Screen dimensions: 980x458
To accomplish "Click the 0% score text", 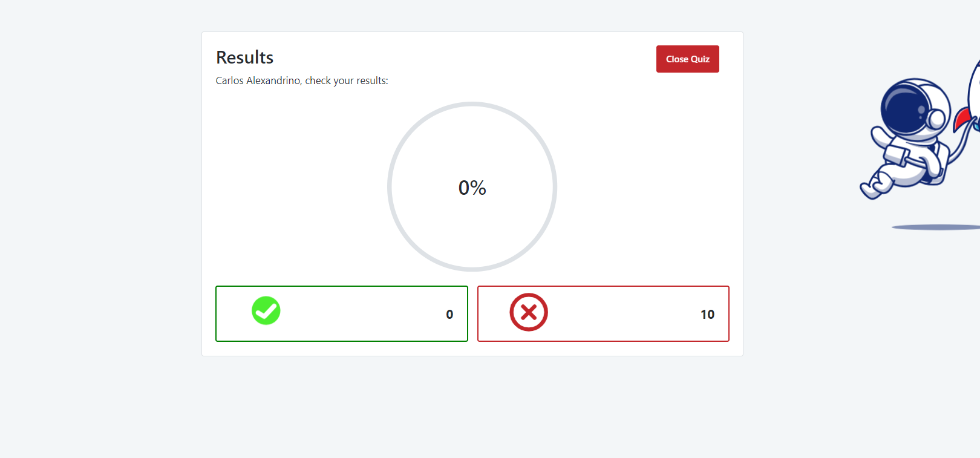I will tap(472, 188).
